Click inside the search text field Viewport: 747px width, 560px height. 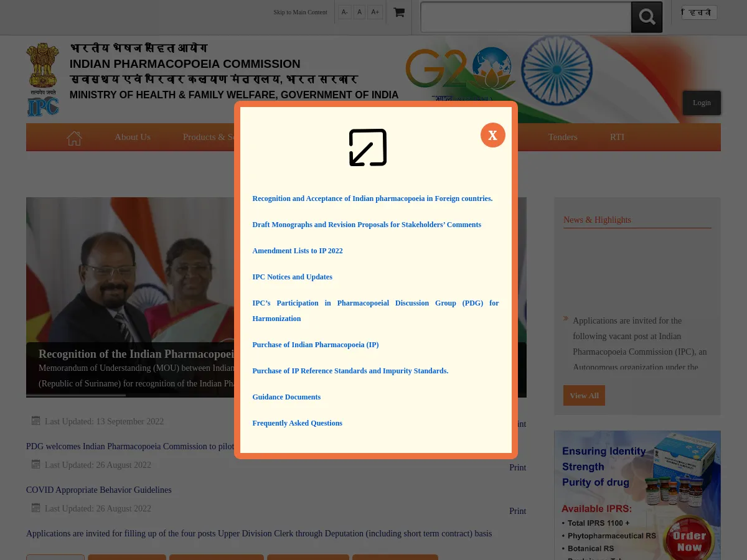526,17
